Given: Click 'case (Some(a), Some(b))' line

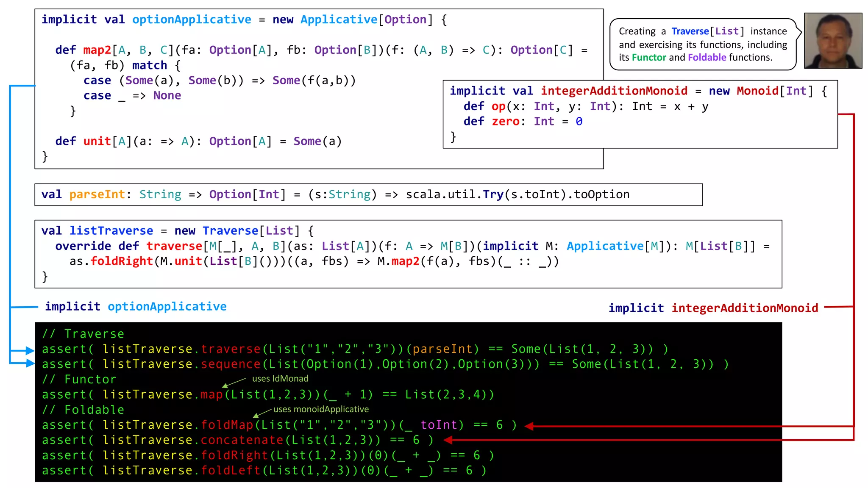Looking at the screenshot, I should pyautogui.click(x=220, y=81).
